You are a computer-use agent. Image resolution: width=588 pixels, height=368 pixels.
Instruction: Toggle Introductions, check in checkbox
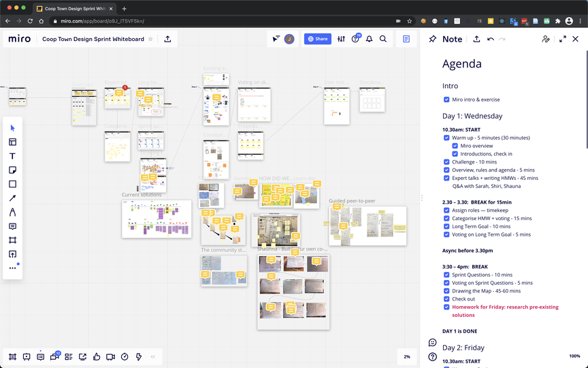coord(455,154)
